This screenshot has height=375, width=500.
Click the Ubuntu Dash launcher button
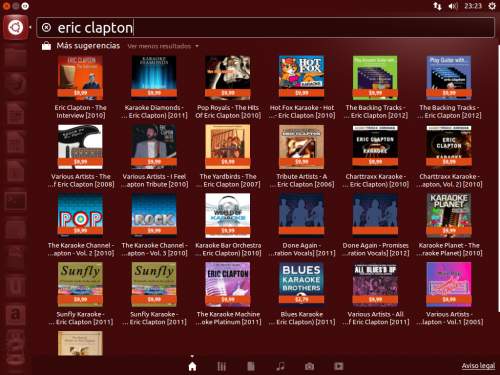16,27
